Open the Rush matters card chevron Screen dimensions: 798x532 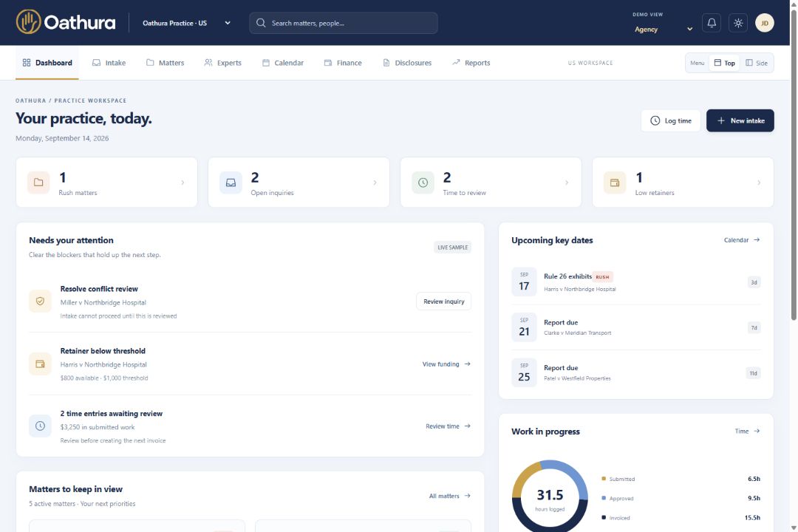183,183
